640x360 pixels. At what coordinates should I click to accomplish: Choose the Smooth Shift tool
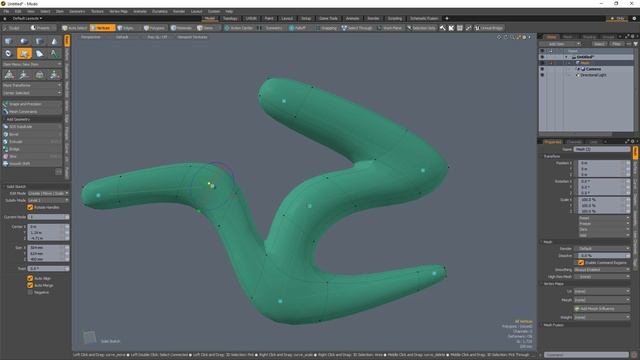[x=32, y=164]
